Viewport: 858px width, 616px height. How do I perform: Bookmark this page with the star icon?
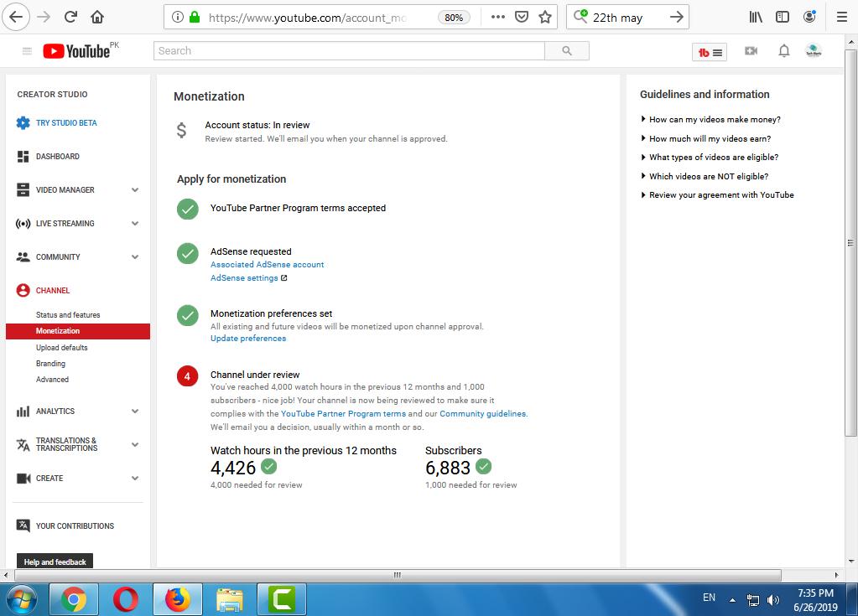click(x=545, y=17)
